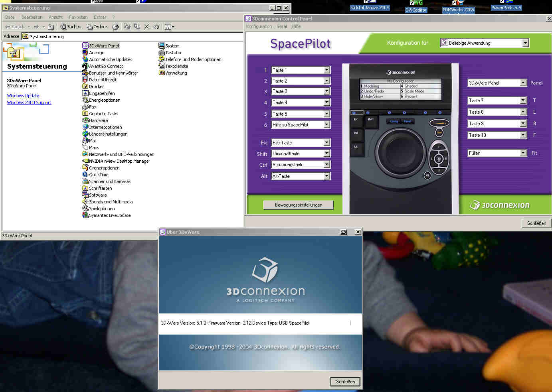The image size is (552, 392).
Task: Expand the Taste 10 dropdown
Action: pos(523,135)
